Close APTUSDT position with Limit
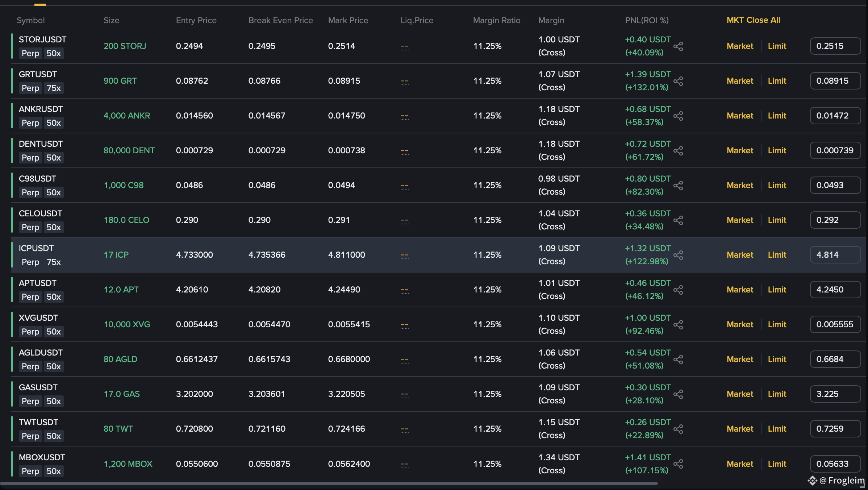This screenshot has width=868, height=490. tap(777, 290)
